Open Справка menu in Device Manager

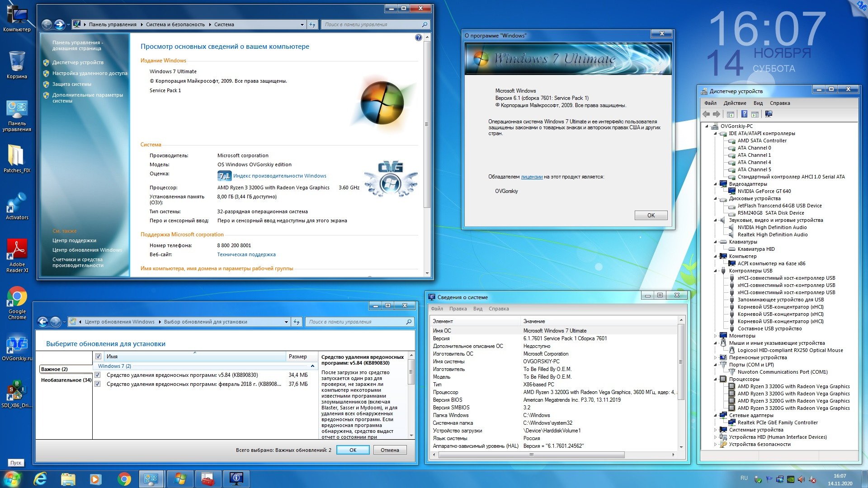click(x=780, y=103)
